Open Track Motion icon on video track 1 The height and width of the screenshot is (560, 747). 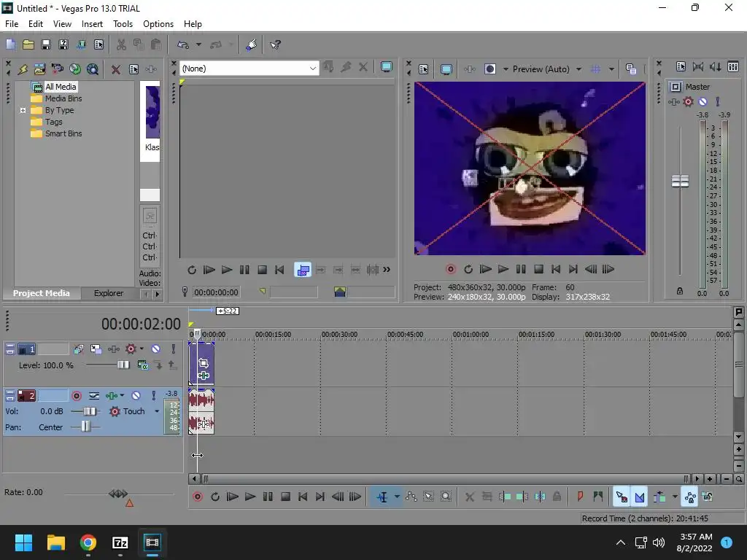[96, 349]
